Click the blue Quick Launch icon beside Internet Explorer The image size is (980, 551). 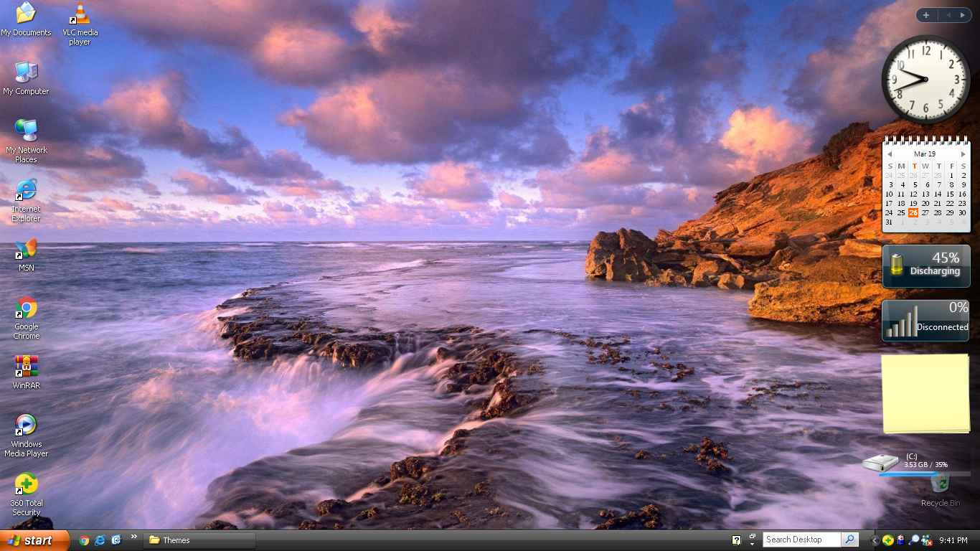[116, 540]
